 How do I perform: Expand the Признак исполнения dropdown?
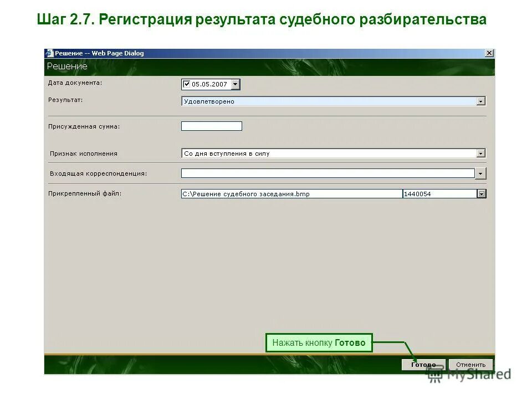[482, 153]
